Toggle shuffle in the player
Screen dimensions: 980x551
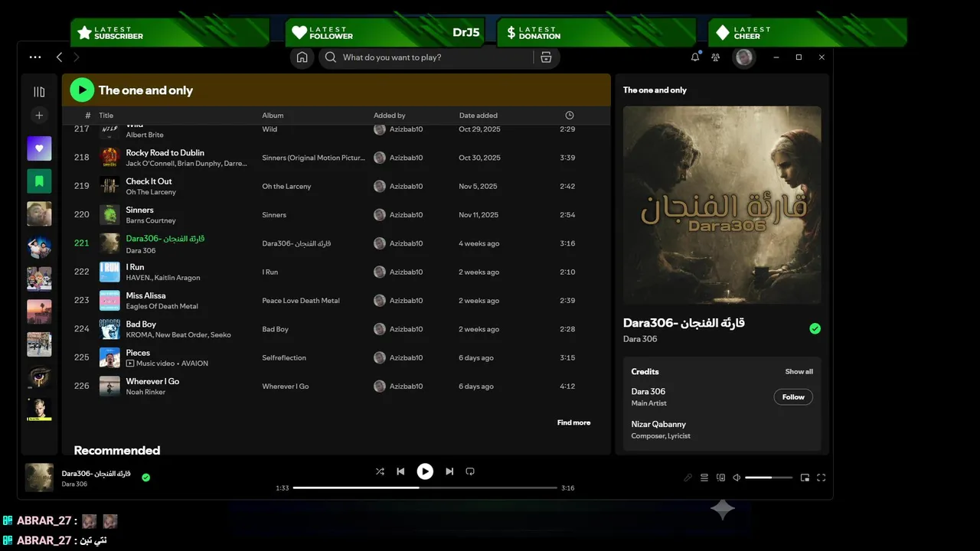pyautogui.click(x=380, y=471)
